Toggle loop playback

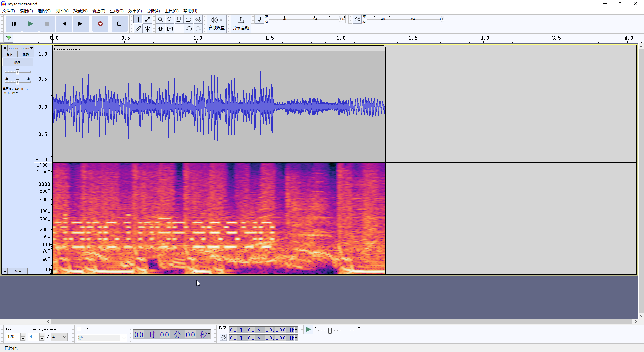point(120,24)
